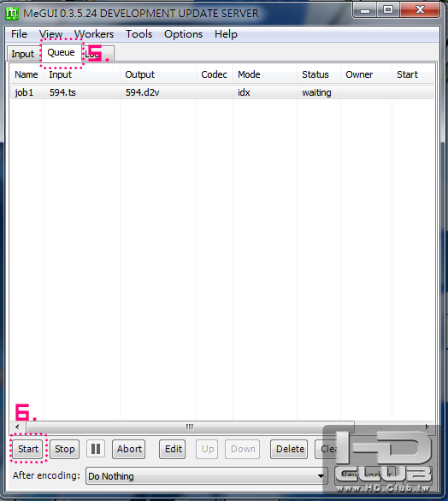This screenshot has width=448, height=501.
Task: Switch to the Input tab
Action: [23, 54]
